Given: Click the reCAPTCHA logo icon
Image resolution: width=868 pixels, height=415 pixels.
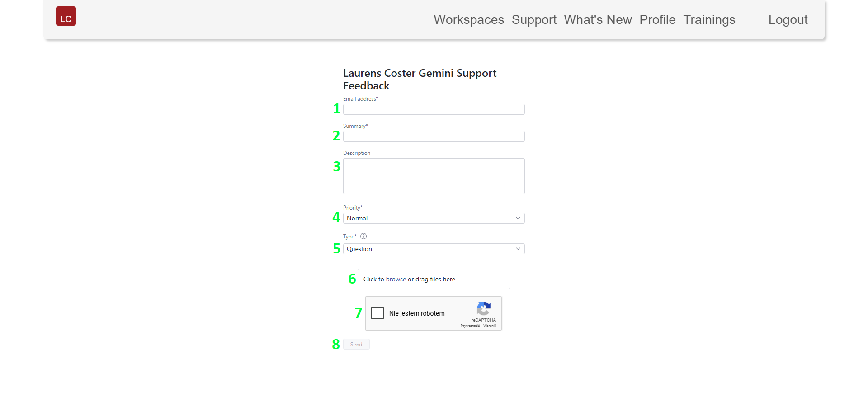Looking at the screenshot, I should point(484,309).
